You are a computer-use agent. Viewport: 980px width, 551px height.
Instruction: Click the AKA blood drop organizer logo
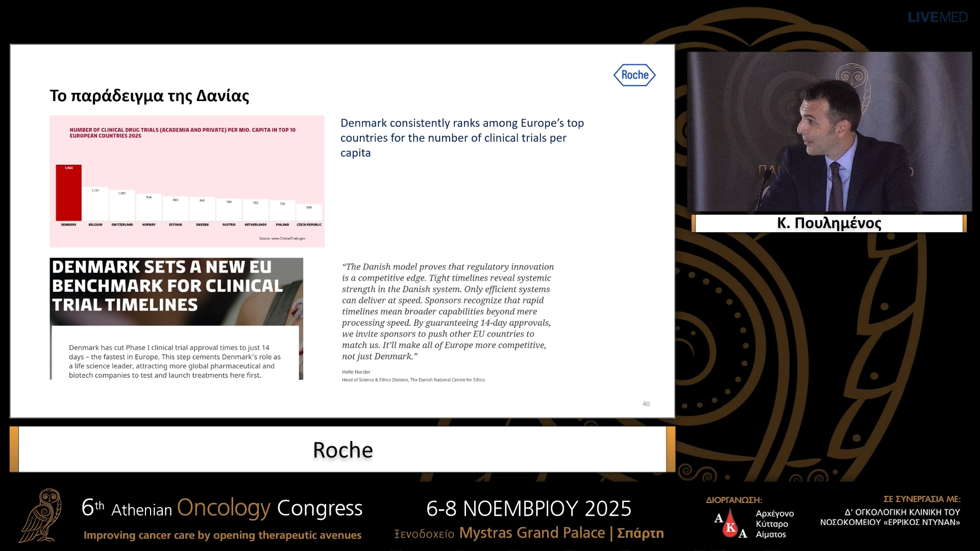click(x=730, y=523)
